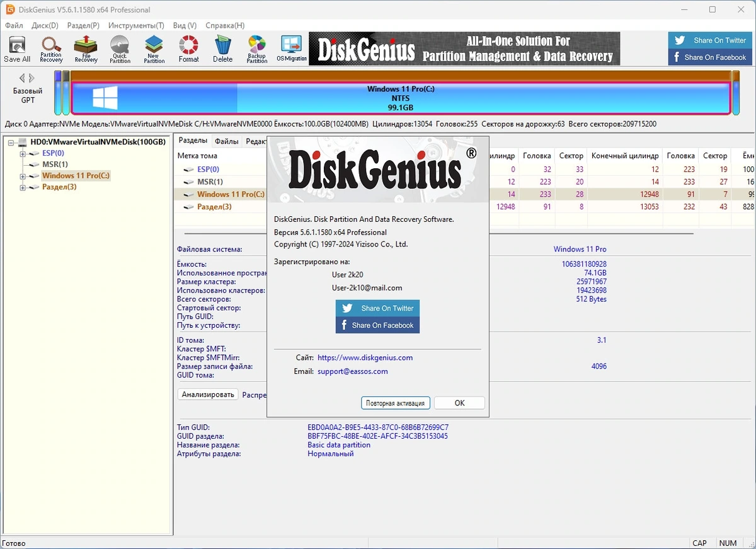This screenshot has height=549, width=756.
Task: Click the Повторная активация button
Action: (x=396, y=403)
